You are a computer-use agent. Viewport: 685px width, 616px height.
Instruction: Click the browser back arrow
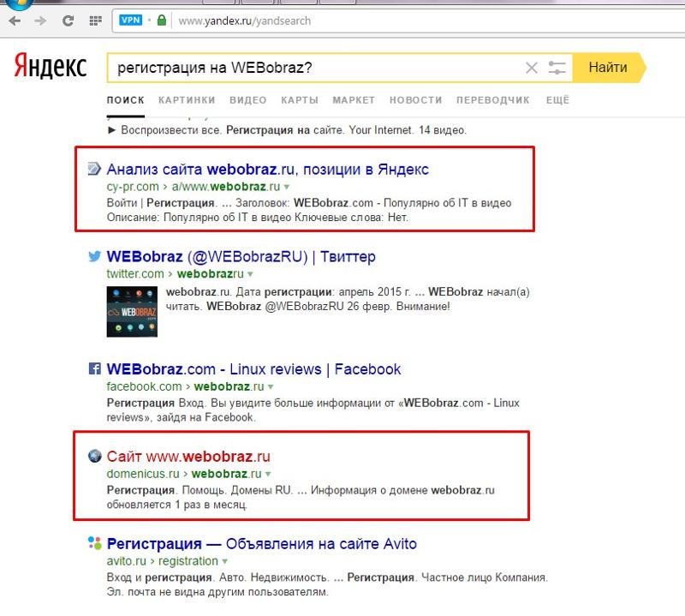tap(15, 21)
